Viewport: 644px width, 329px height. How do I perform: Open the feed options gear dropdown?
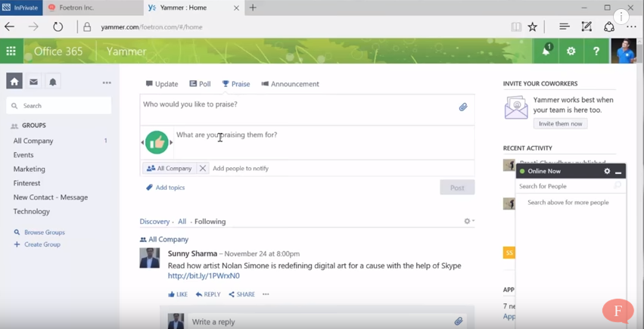click(x=469, y=221)
